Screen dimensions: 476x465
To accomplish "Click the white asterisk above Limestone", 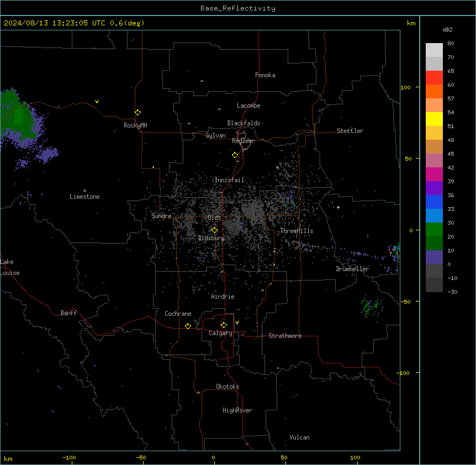I will pyautogui.click(x=84, y=191).
